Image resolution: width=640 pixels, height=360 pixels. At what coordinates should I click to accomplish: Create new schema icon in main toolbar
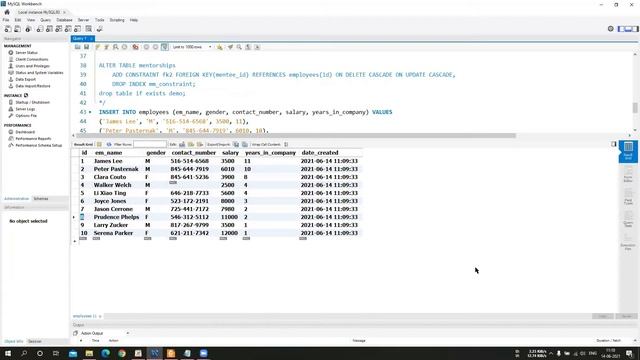coord(40,29)
